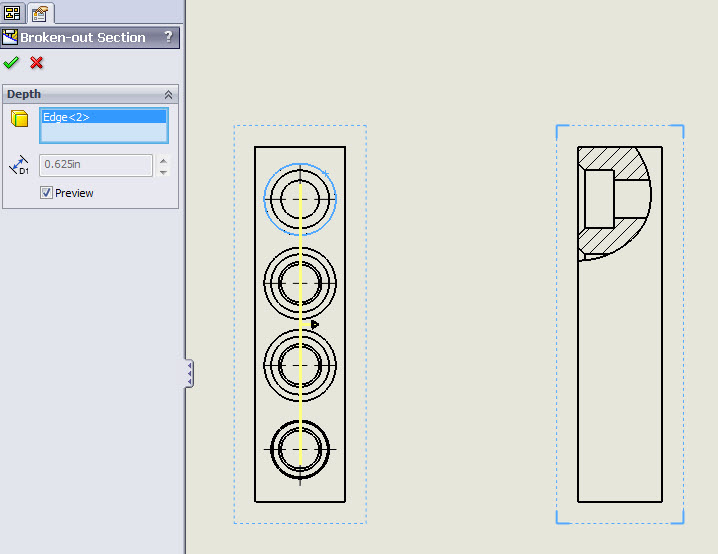
Task: Increase depth with the up spinner arrow
Action: pos(163,161)
